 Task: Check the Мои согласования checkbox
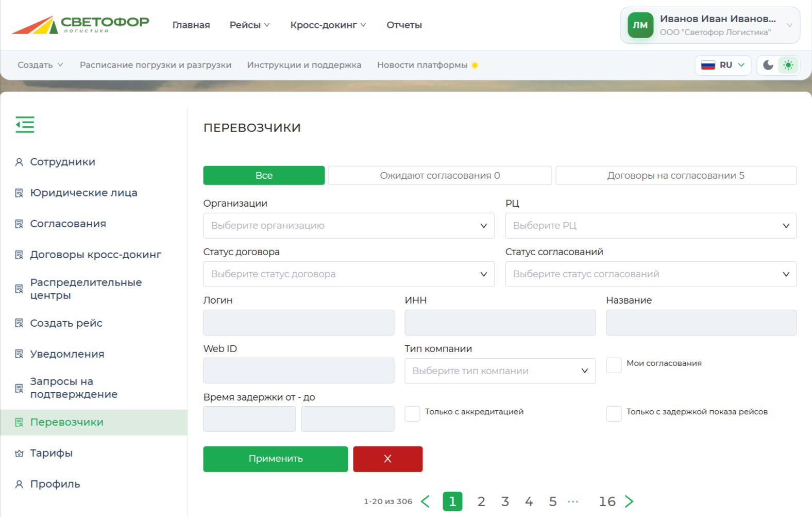tap(614, 365)
